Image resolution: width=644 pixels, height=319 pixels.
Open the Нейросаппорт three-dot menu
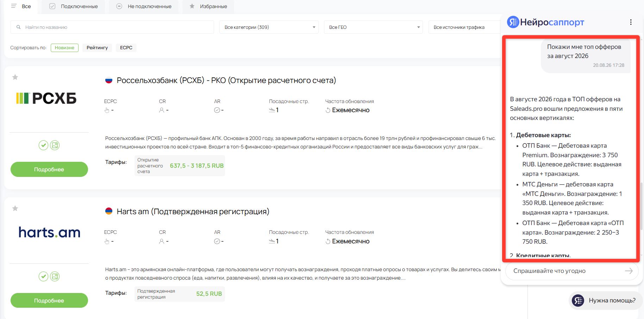click(x=631, y=22)
